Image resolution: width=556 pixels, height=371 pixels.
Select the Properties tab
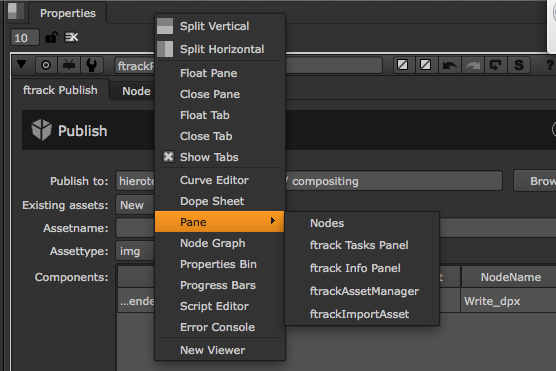68,13
